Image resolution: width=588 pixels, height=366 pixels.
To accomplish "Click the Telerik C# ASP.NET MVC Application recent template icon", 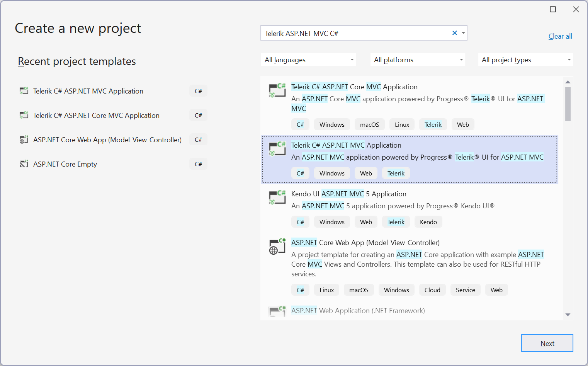I will tap(24, 90).
